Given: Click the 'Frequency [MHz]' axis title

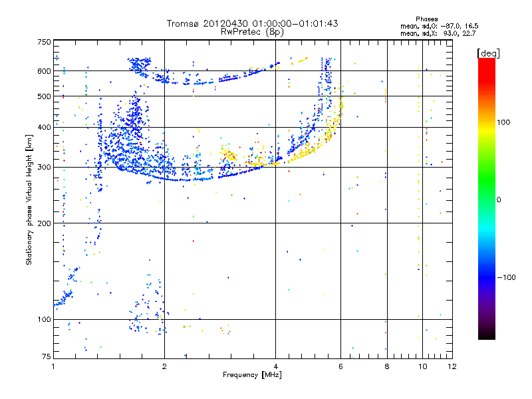Looking at the screenshot, I should (x=252, y=375).
